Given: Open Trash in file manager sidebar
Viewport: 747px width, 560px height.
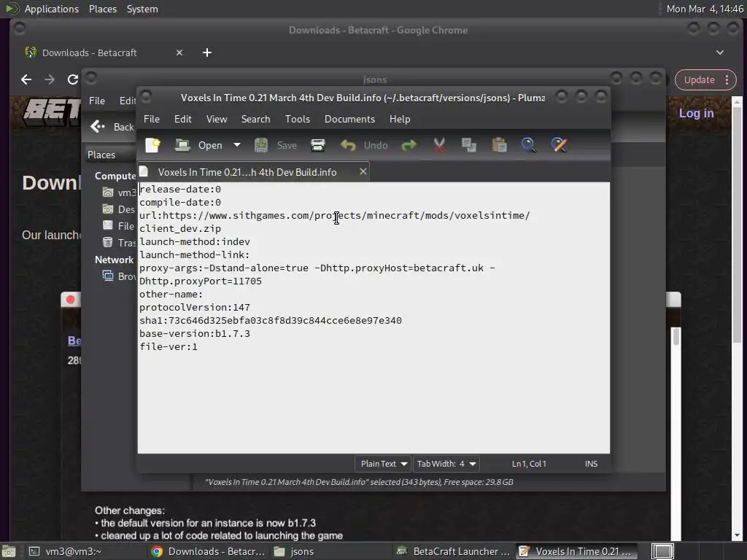Looking at the screenshot, I should (119, 243).
